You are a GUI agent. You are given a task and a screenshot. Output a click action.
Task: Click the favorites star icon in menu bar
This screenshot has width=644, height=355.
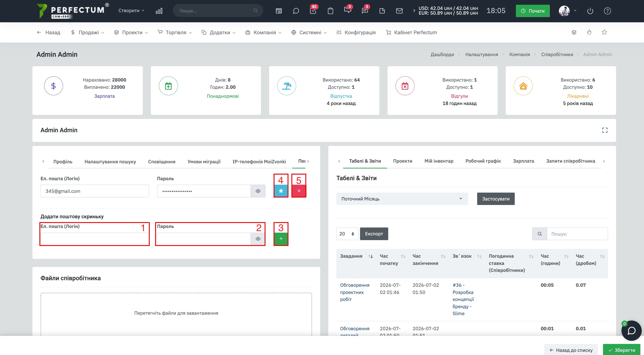tap(604, 32)
